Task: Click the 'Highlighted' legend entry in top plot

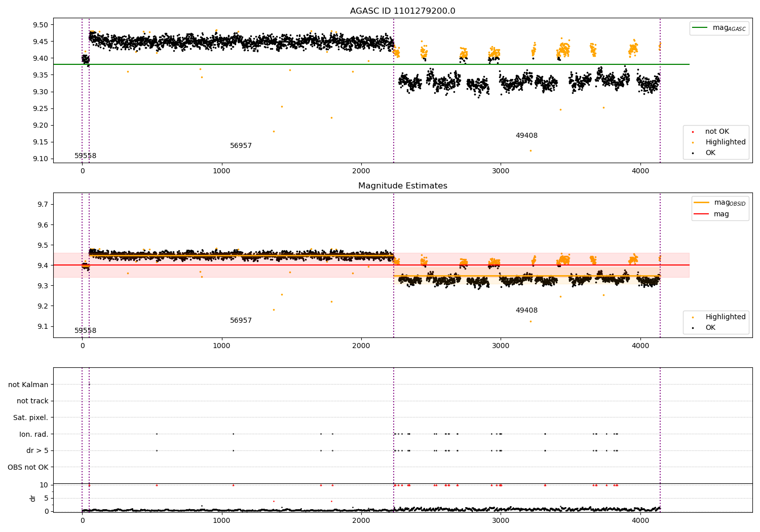Action: tap(725, 142)
